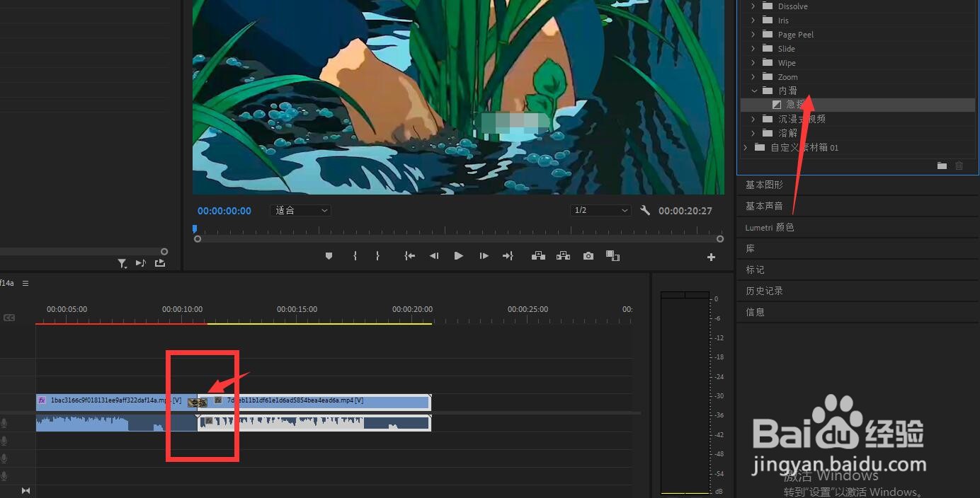This screenshot has height=498, width=980.
Task: Click the source panel filter icon
Action: click(x=122, y=263)
